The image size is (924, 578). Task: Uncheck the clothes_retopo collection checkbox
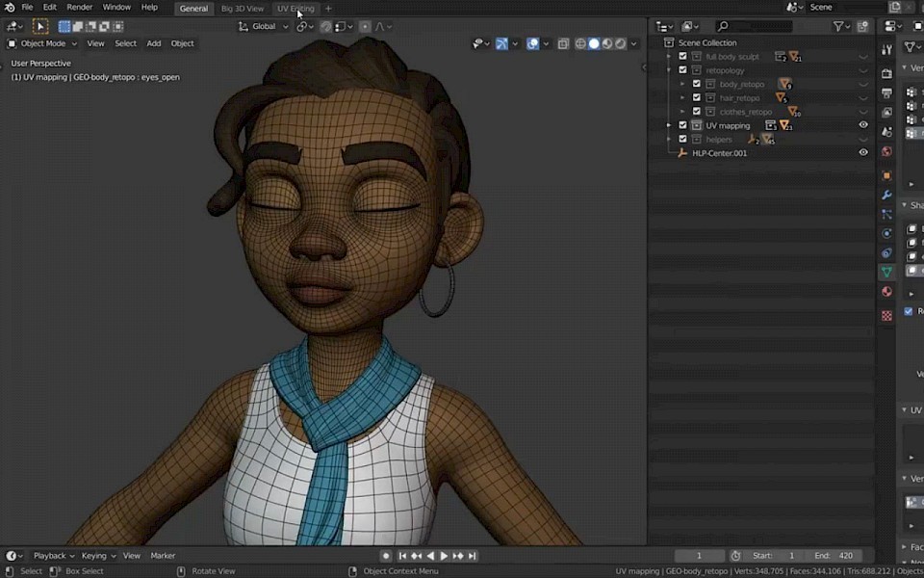click(696, 112)
